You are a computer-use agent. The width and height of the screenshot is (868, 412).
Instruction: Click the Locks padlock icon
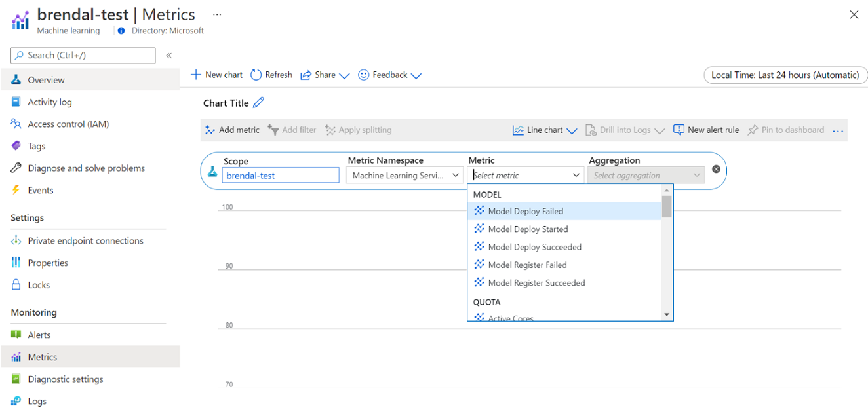[x=16, y=284]
